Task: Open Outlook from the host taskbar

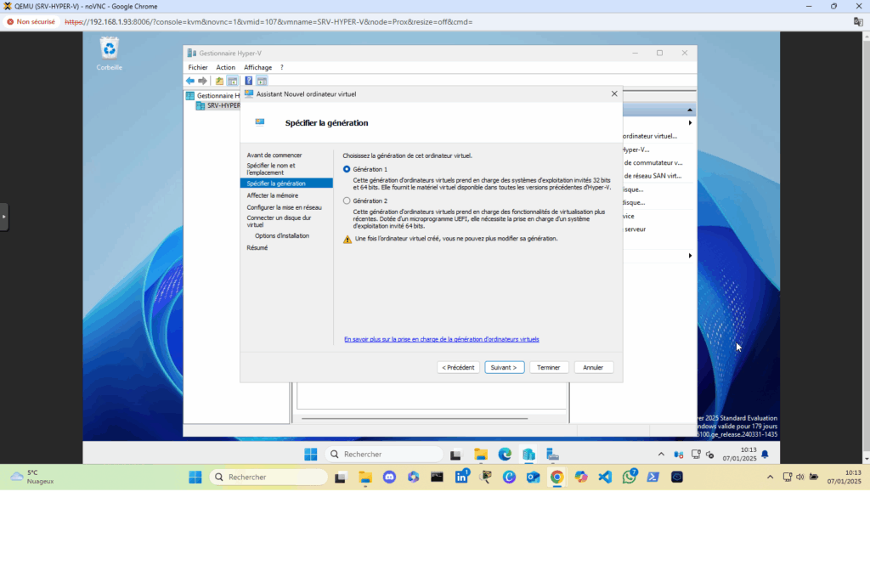Action: coord(534,477)
